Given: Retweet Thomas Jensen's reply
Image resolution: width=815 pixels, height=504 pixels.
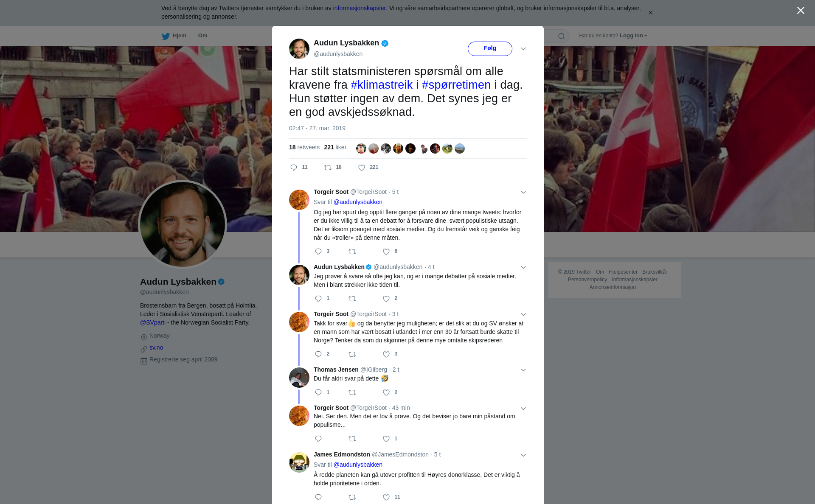Looking at the screenshot, I should (352, 392).
